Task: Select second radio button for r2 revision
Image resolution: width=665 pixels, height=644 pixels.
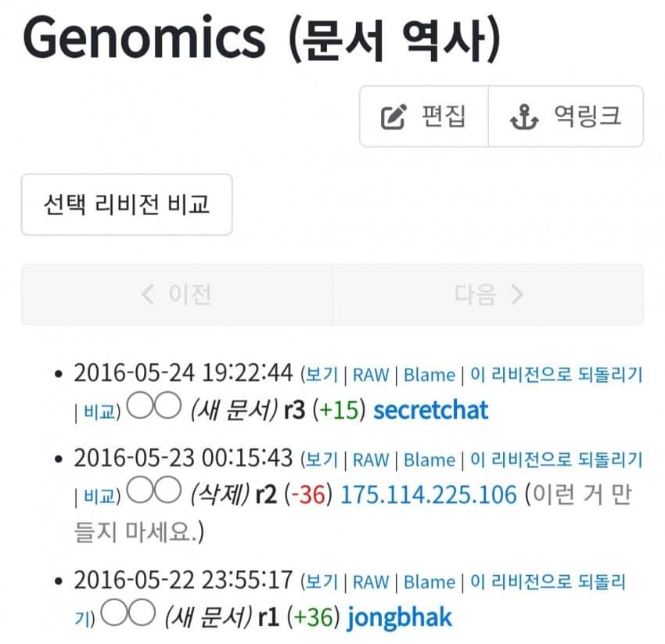Action: tap(167, 490)
